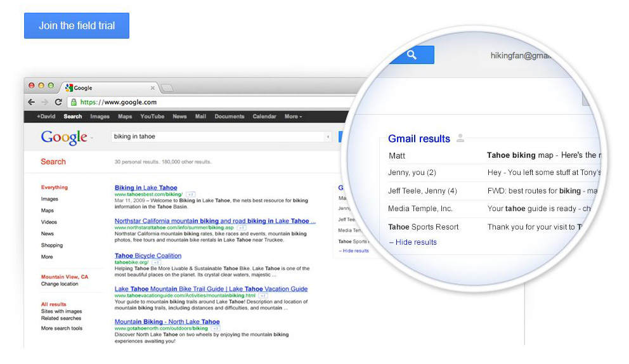Click +1 icon next to tahoebike.org URL

pyautogui.click(x=157, y=263)
